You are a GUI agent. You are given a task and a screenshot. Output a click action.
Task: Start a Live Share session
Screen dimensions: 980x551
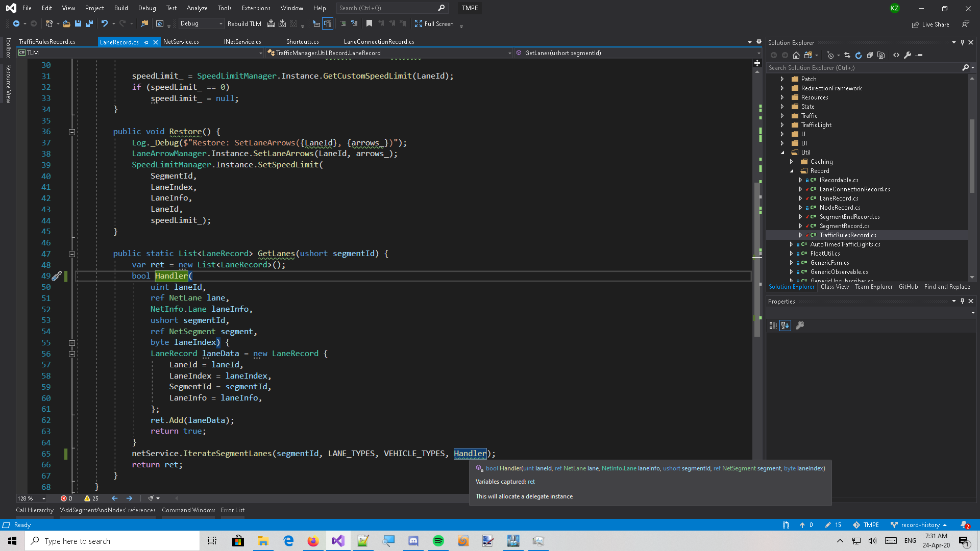[931, 24]
